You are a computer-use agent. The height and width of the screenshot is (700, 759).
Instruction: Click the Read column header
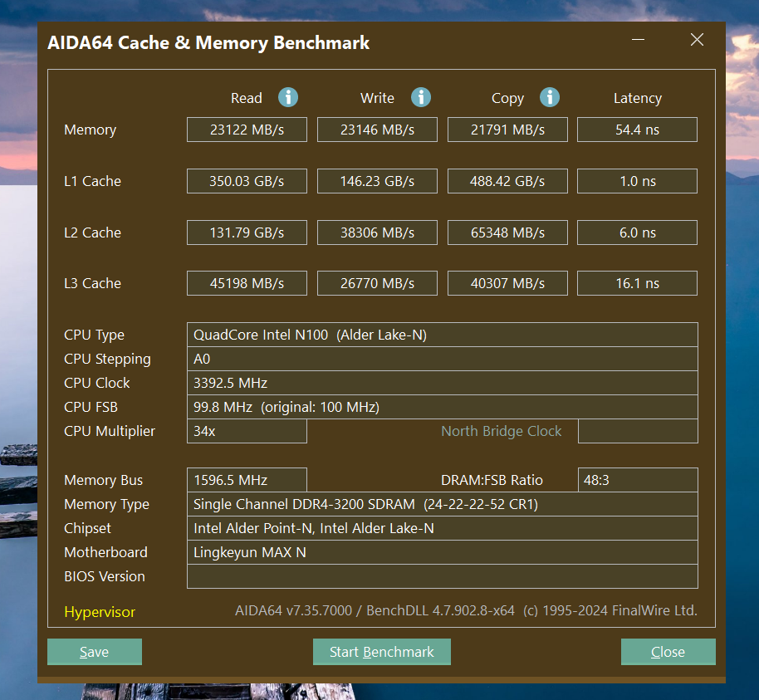(247, 98)
